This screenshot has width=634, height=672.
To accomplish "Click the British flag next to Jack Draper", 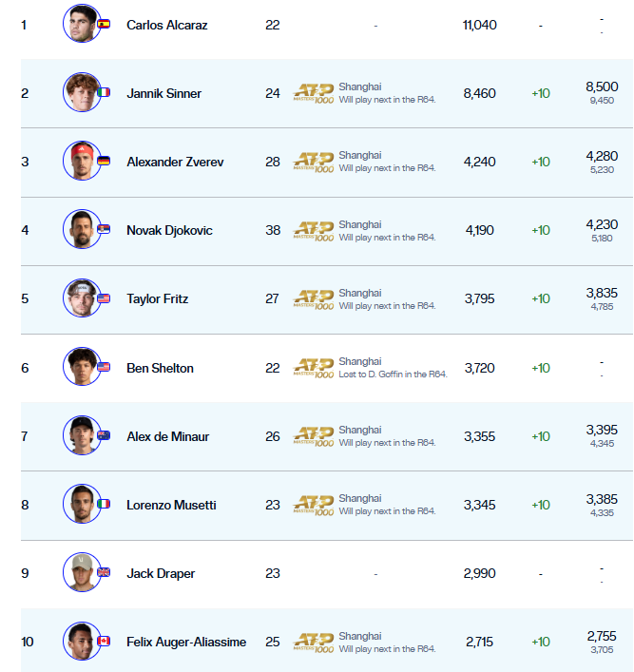I will coord(104,573).
